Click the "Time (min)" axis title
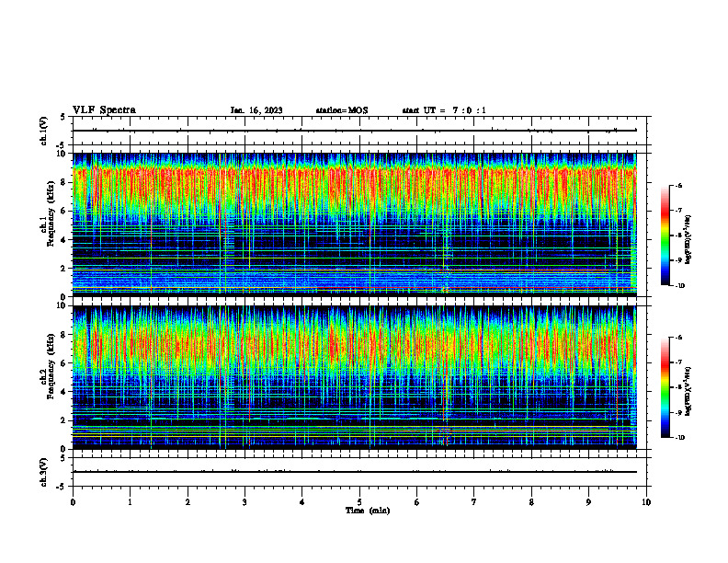Image resolution: width=728 pixels, height=563 pixels. click(x=368, y=511)
